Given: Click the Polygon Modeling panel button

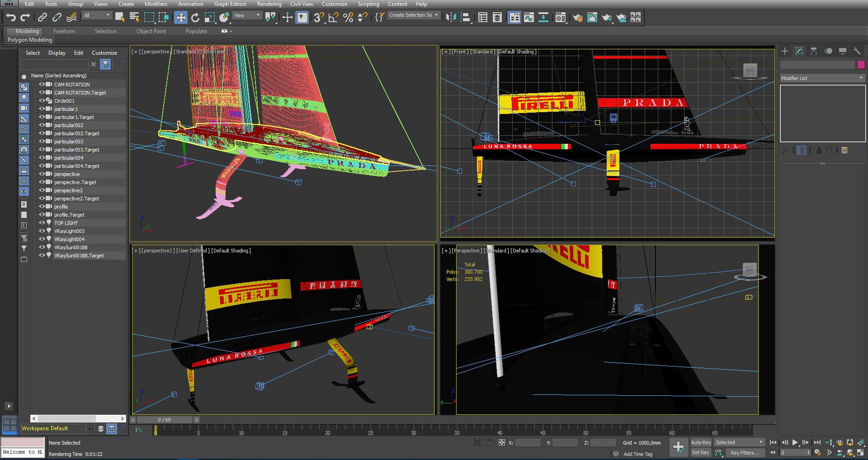Looking at the screenshot, I should 30,40.
